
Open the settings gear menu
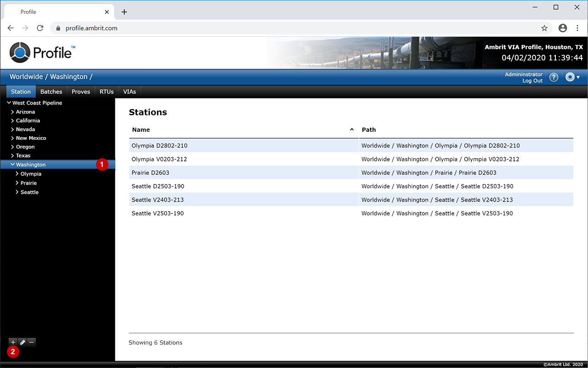coord(572,77)
